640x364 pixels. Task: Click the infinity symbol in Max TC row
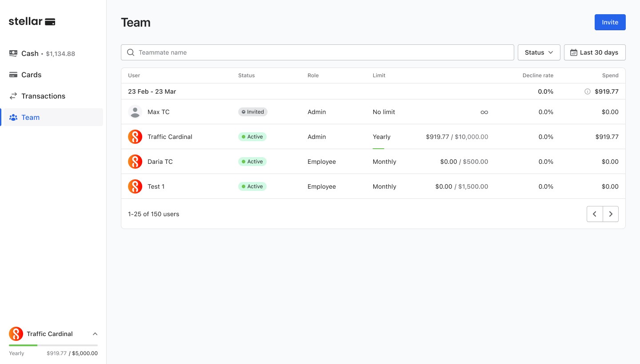pos(484,112)
